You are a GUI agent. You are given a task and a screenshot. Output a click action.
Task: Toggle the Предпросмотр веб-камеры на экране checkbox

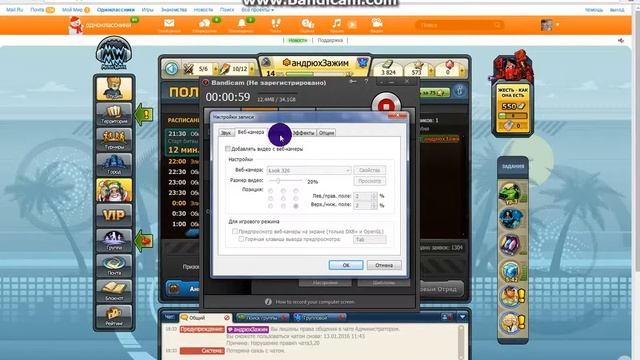point(235,231)
